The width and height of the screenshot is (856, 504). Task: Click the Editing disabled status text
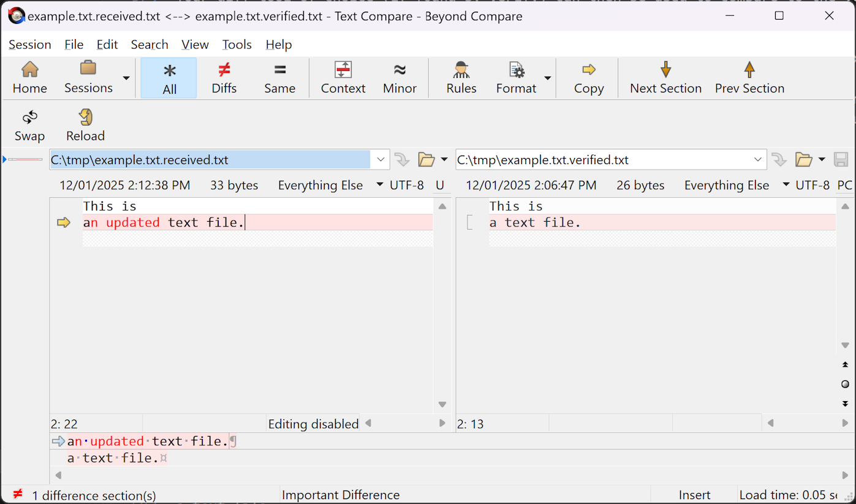pyautogui.click(x=313, y=424)
